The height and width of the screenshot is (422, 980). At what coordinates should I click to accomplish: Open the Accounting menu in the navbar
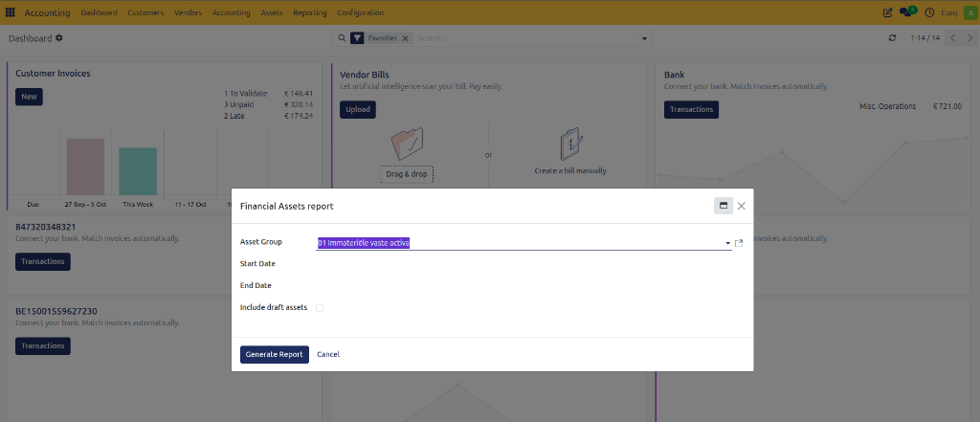232,12
